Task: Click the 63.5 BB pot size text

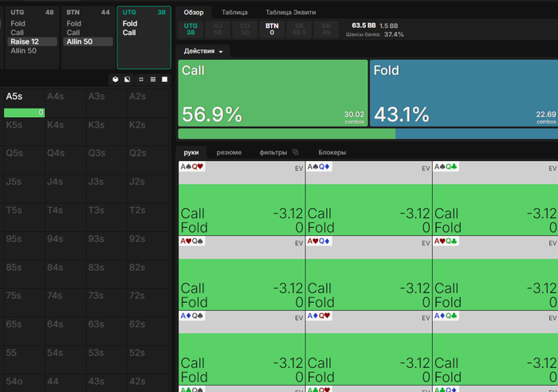Action: point(363,25)
